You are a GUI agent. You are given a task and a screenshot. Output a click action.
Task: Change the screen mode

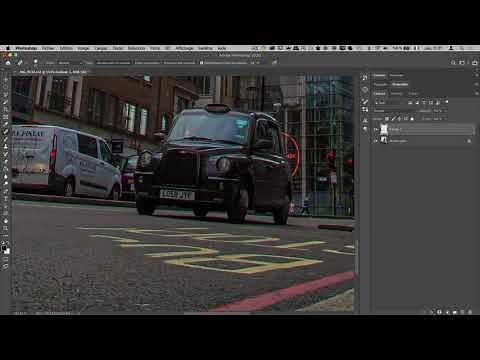[x=6, y=265]
